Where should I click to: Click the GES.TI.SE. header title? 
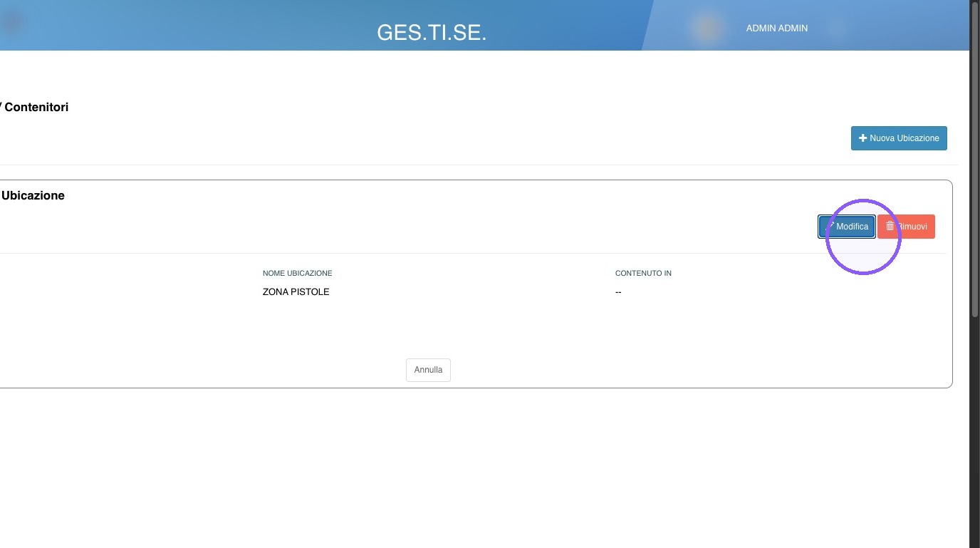click(432, 32)
